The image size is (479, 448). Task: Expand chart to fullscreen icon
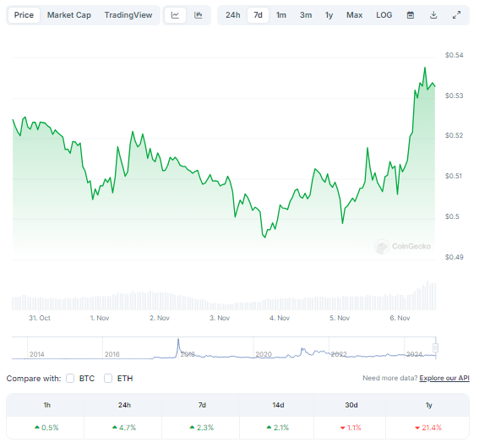coord(456,15)
